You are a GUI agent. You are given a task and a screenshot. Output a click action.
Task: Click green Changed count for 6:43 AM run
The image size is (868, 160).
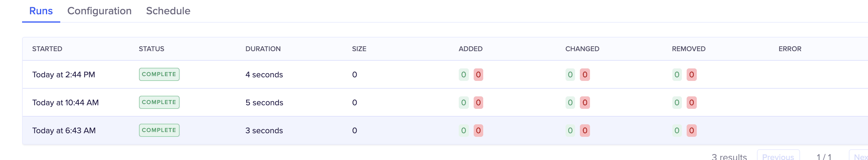(570, 131)
